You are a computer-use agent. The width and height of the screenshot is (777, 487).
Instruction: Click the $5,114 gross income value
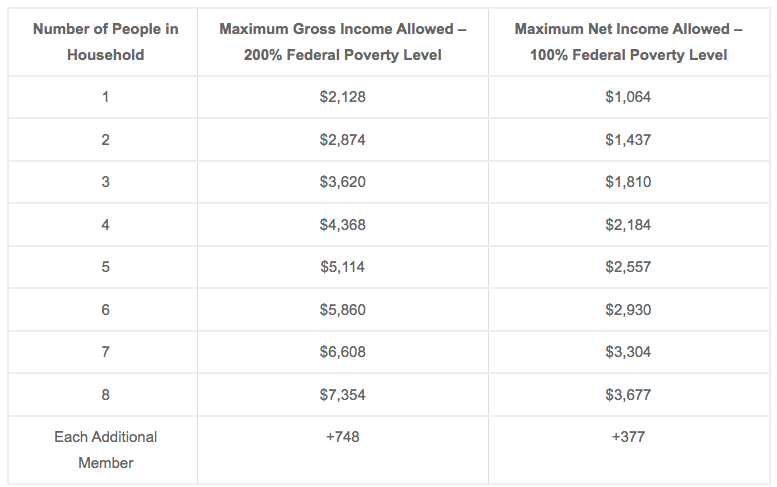pos(342,267)
